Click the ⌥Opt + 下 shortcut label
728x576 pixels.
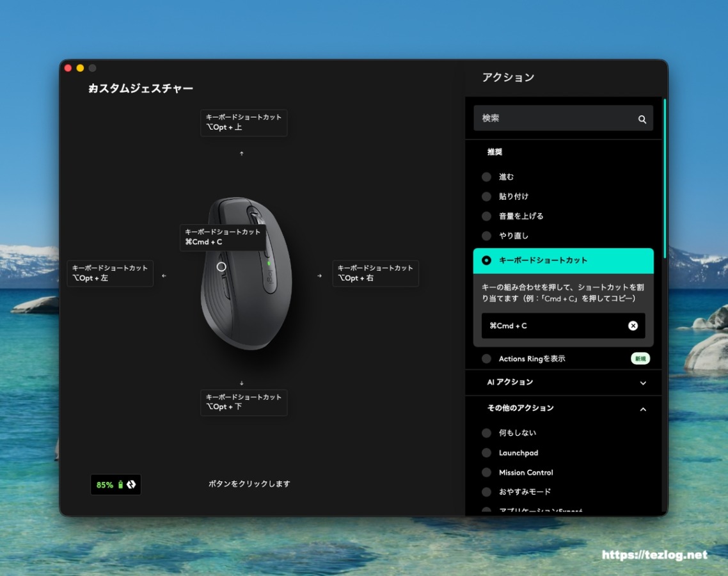[244, 402]
